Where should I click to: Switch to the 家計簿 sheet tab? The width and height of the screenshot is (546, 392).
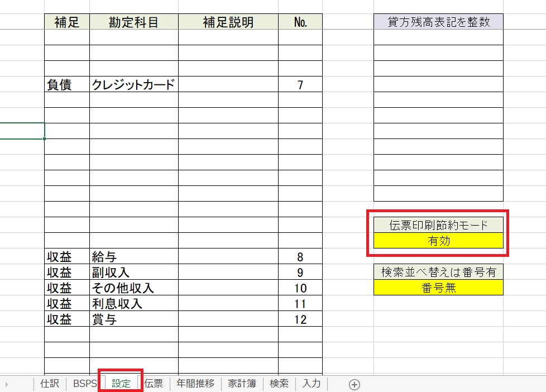[x=242, y=384]
